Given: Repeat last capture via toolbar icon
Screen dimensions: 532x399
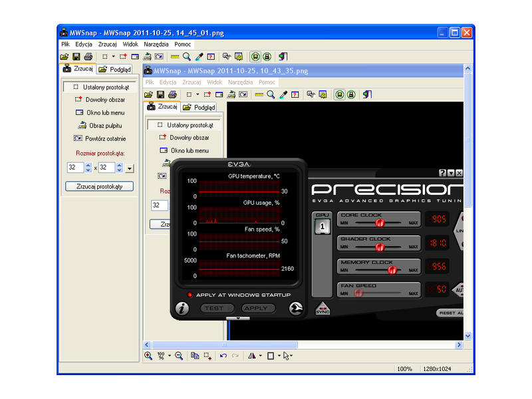Looking at the screenshot, I should coord(159,57).
